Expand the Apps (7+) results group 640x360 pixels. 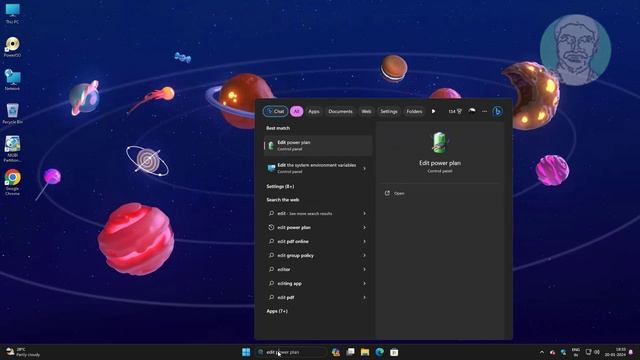click(x=277, y=311)
